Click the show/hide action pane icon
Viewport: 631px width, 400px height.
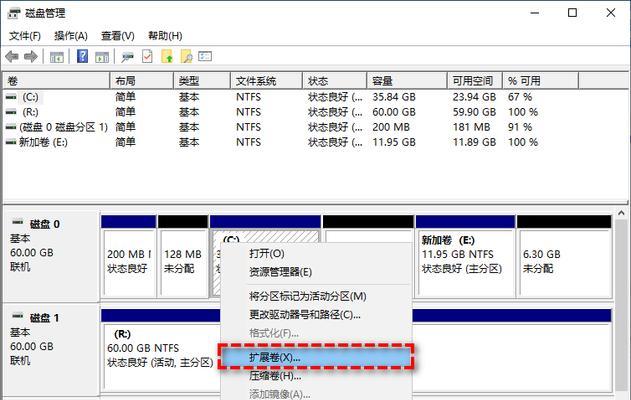tap(102, 57)
